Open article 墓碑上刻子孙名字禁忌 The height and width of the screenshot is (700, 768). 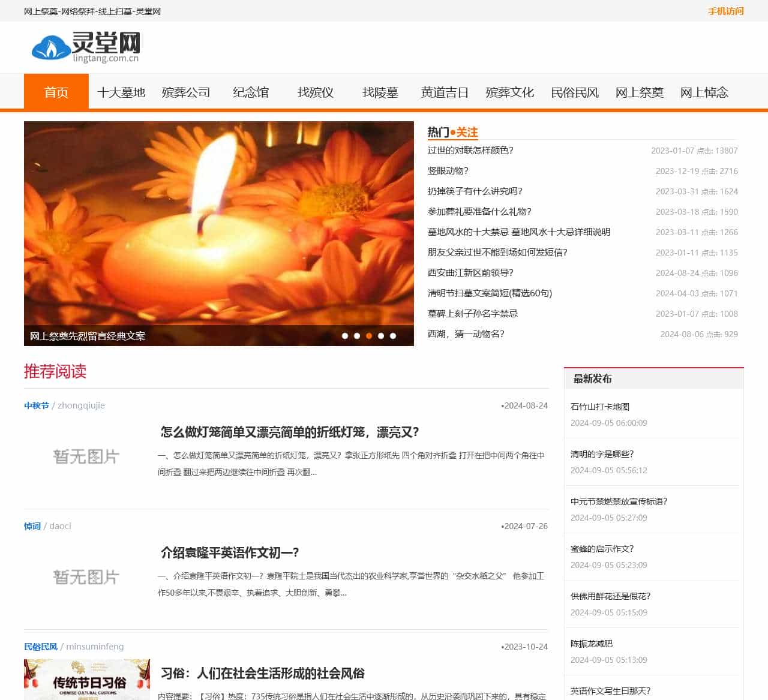click(x=472, y=314)
